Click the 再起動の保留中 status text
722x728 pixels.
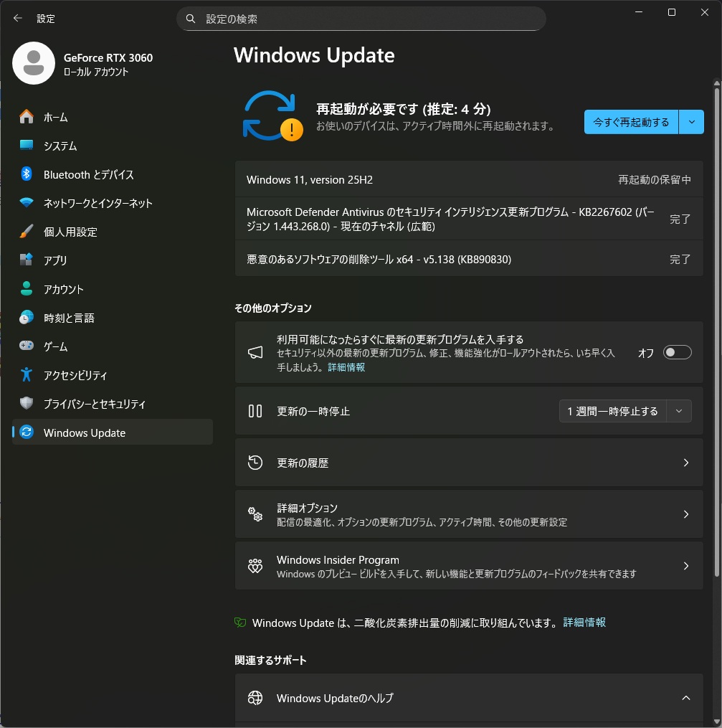(655, 180)
